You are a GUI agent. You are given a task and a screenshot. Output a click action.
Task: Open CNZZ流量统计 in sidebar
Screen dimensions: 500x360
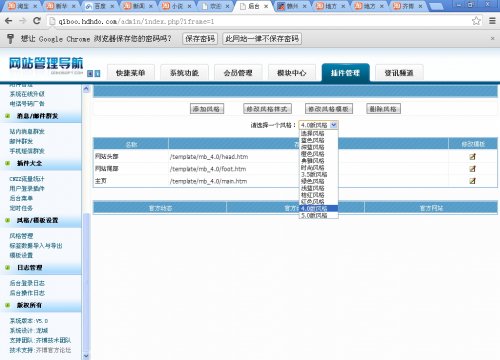27,179
